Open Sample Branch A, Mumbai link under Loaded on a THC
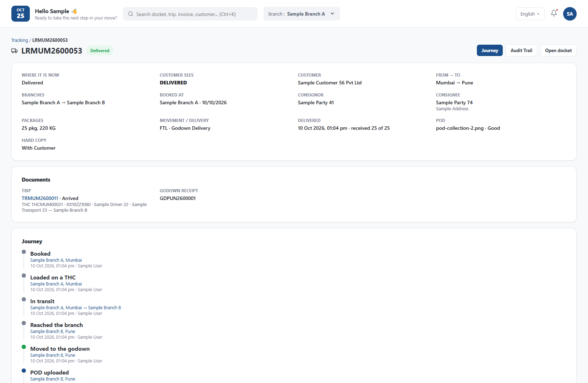The width and height of the screenshot is (588, 383). [56, 284]
